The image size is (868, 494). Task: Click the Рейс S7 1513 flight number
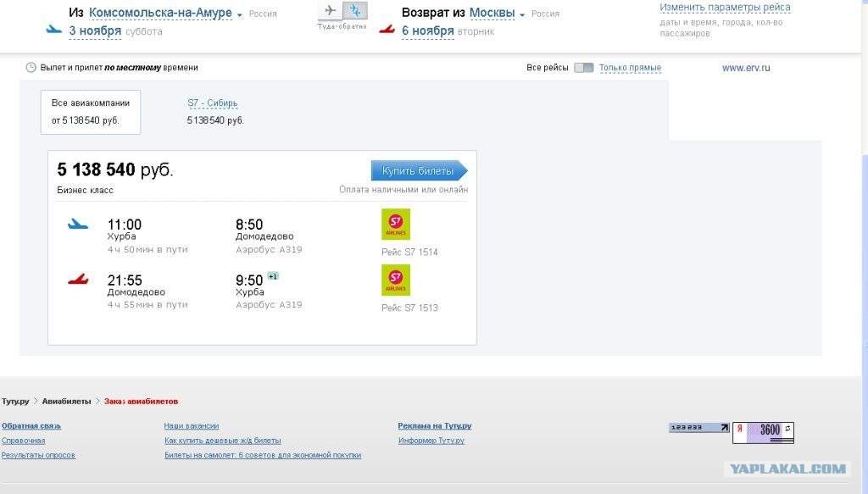pos(409,308)
